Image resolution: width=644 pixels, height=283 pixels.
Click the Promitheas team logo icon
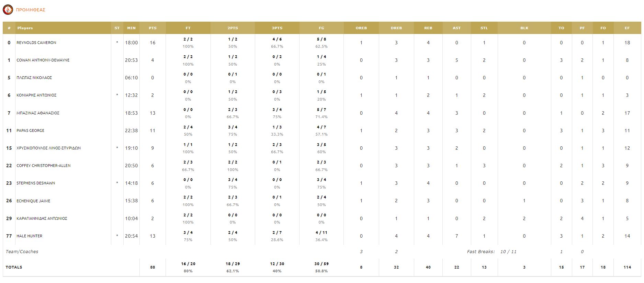point(8,10)
